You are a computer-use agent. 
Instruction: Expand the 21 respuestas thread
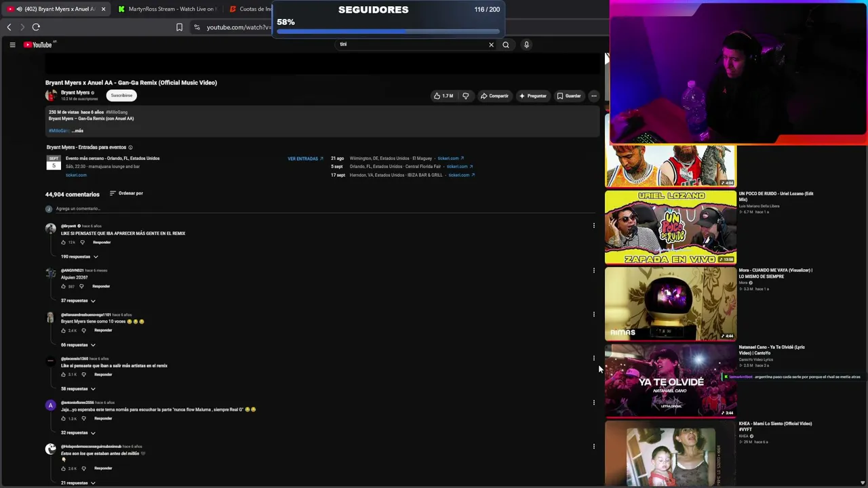pos(78,483)
